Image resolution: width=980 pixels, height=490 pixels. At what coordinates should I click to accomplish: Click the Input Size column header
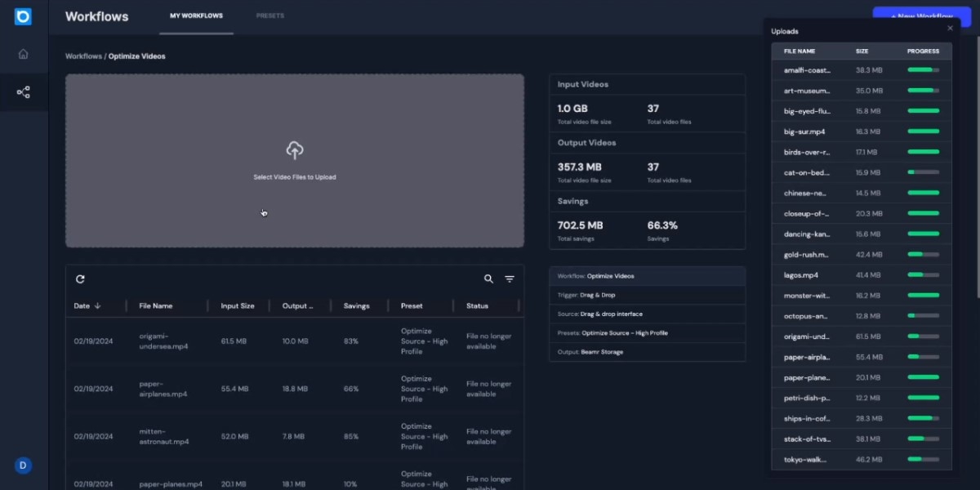coord(237,305)
